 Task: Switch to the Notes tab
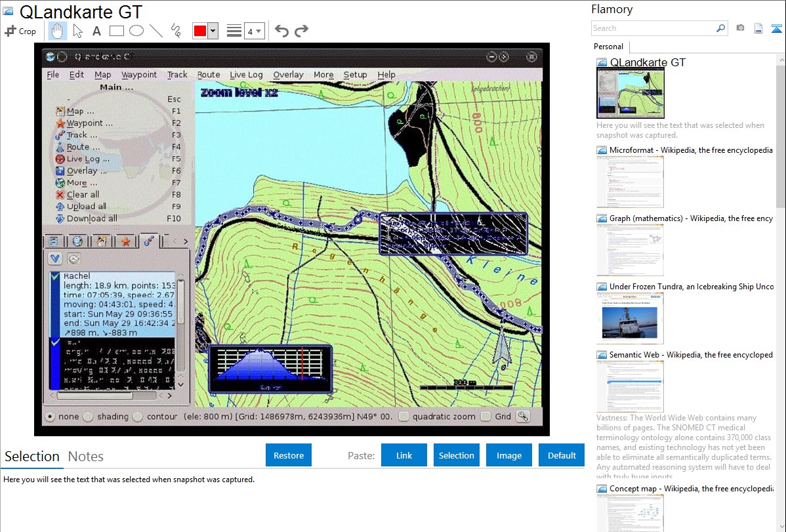coord(86,457)
